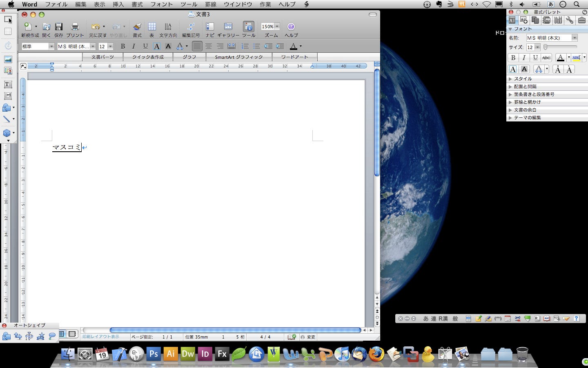Click the 印刷レイアウト表示 status text
The height and width of the screenshot is (368, 588).
point(101,337)
